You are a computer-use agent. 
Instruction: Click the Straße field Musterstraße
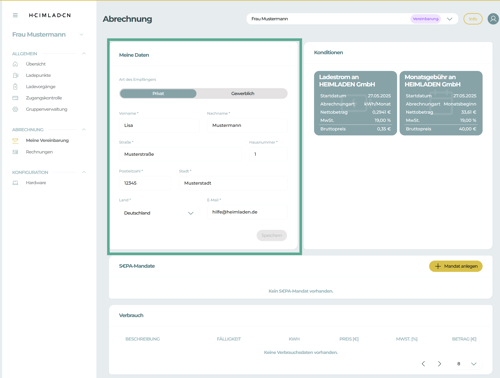click(x=180, y=154)
